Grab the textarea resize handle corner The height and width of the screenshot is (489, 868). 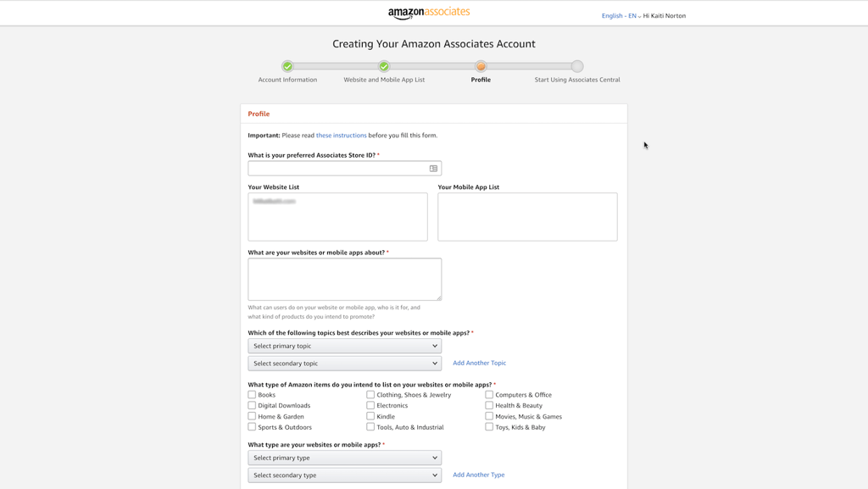point(439,297)
